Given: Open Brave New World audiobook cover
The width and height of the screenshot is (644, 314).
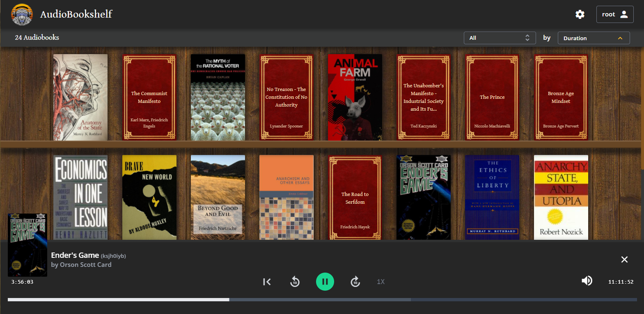Looking at the screenshot, I should point(149,197).
